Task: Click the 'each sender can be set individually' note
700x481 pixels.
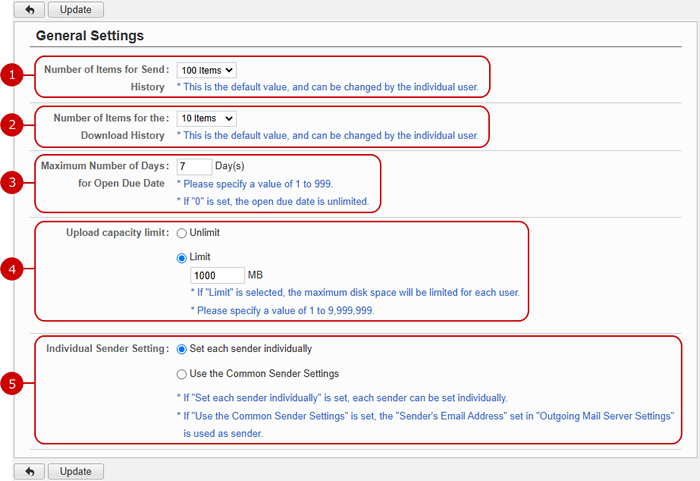Action: [x=342, y=397]
